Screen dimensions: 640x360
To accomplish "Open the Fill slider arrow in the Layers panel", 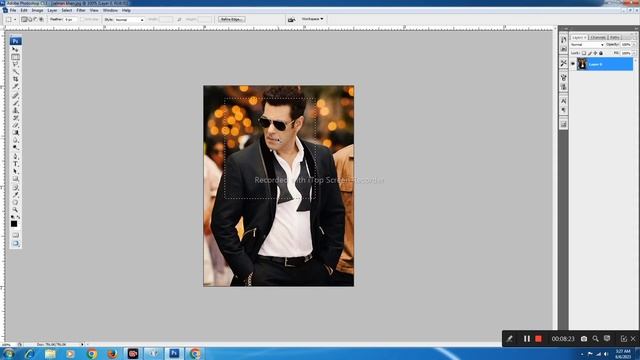I will [634, 53].
